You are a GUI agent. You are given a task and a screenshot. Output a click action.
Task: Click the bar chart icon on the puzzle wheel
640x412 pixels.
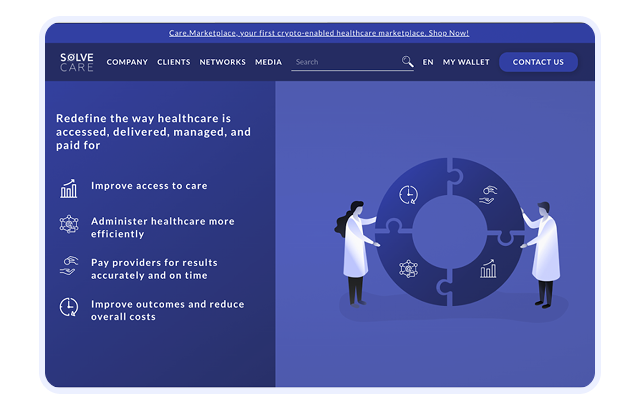pos(488,269)
